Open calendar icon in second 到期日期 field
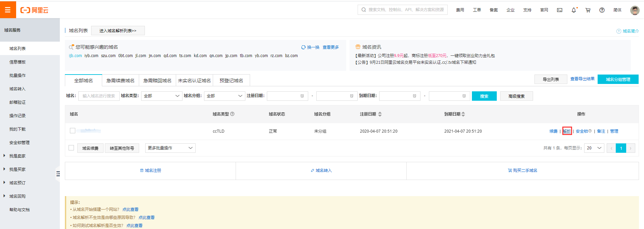This screenshot has width=644, height=229. point(464,96)
